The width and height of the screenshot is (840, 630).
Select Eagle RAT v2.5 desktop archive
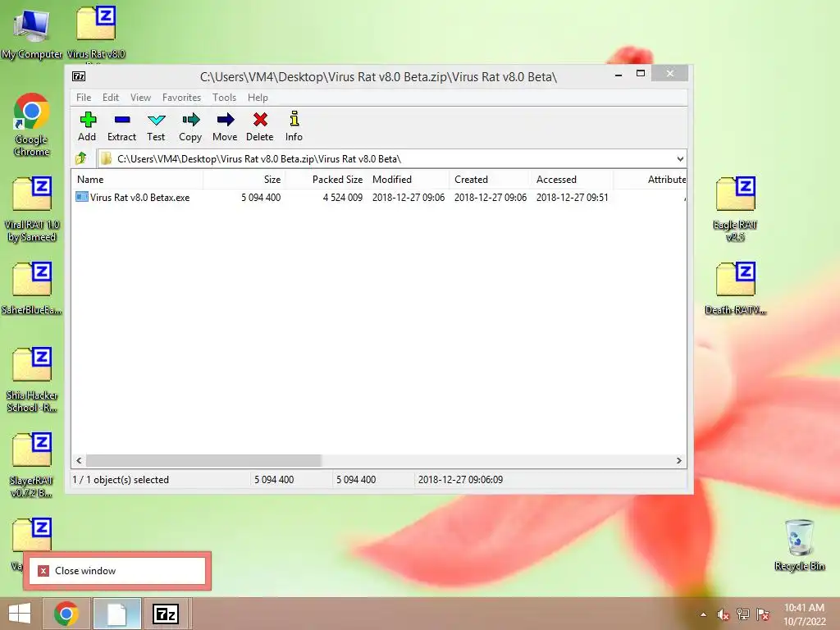[736, 209]
